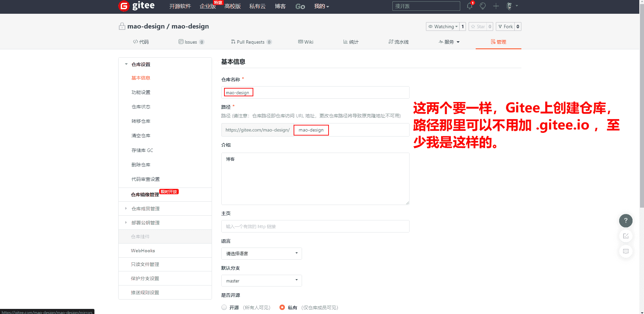Image resolution: width=644 pixels, height=314 pixels.
Task: Open the notifications bell icon
Action: 469,6
